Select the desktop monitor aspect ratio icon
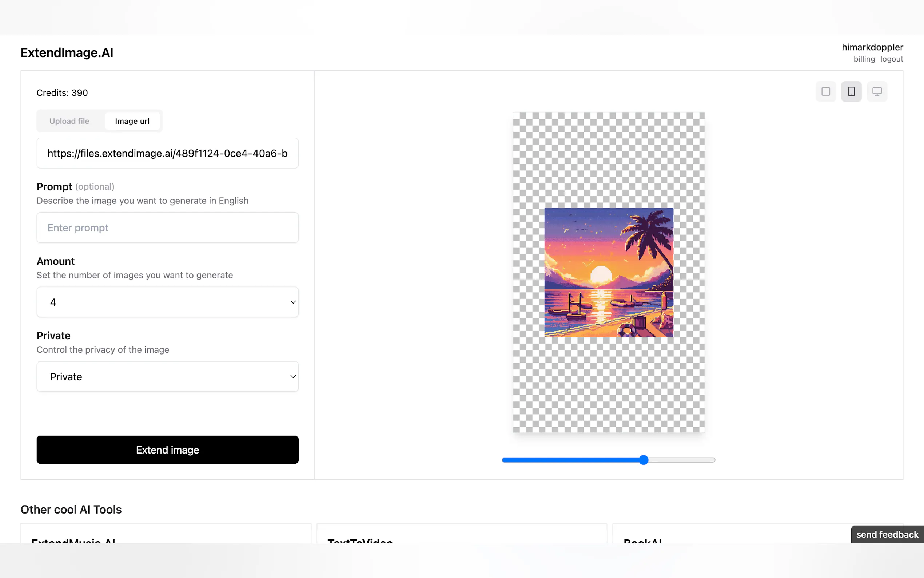This screenshot has height=578, width=924. (x=877, y=91)
